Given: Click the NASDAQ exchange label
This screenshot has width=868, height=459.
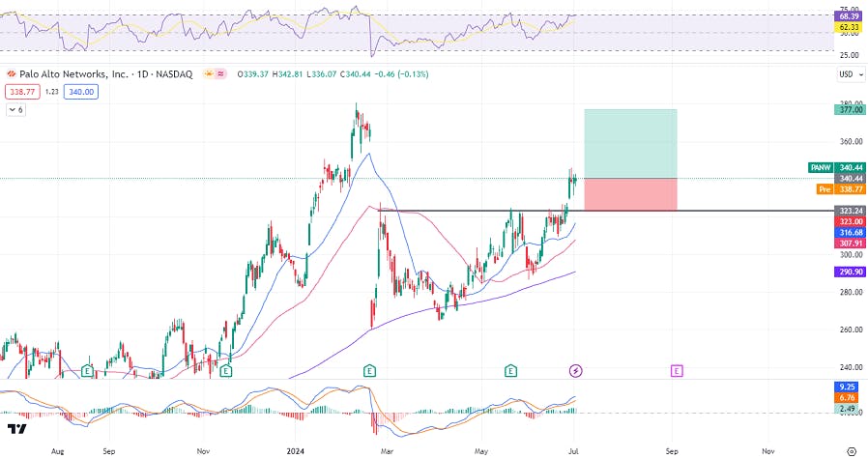Looking at the screenshot, I should (174, 73).
